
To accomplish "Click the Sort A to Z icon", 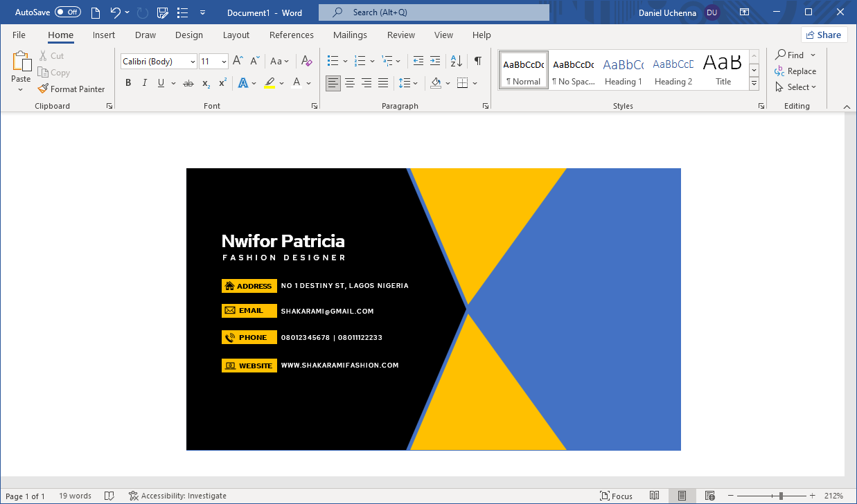I will tap(456, 62).
